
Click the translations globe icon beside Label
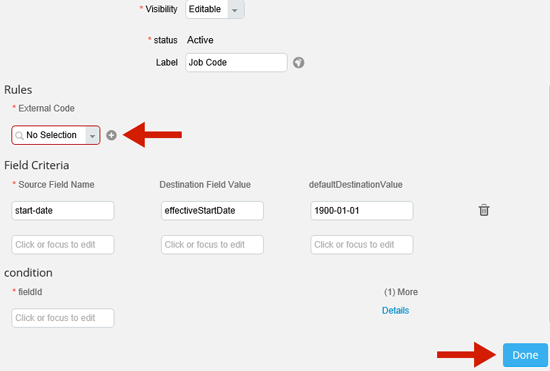click(x=299, y=63)
